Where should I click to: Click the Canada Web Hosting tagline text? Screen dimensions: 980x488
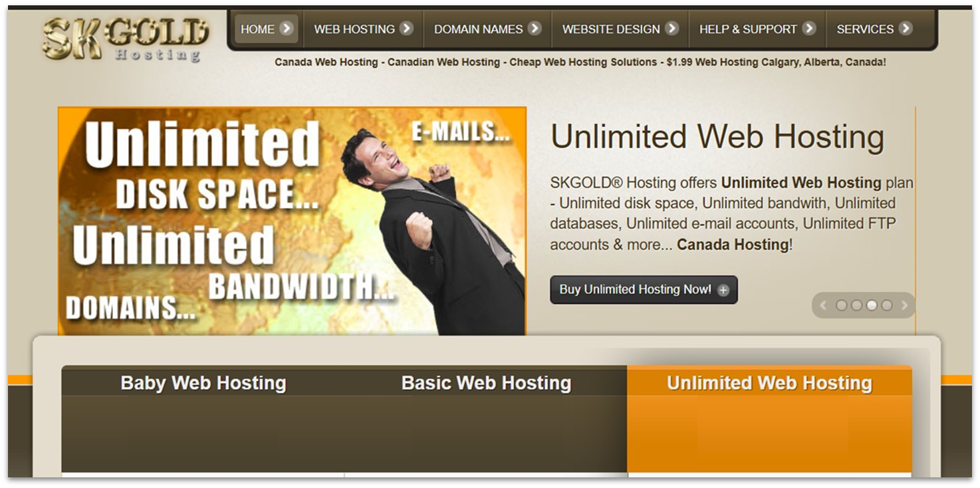[x=580, y=62]
